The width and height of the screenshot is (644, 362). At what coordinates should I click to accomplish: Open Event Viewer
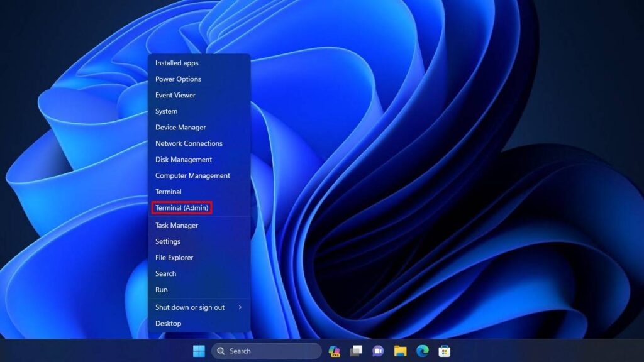[176, 95]
